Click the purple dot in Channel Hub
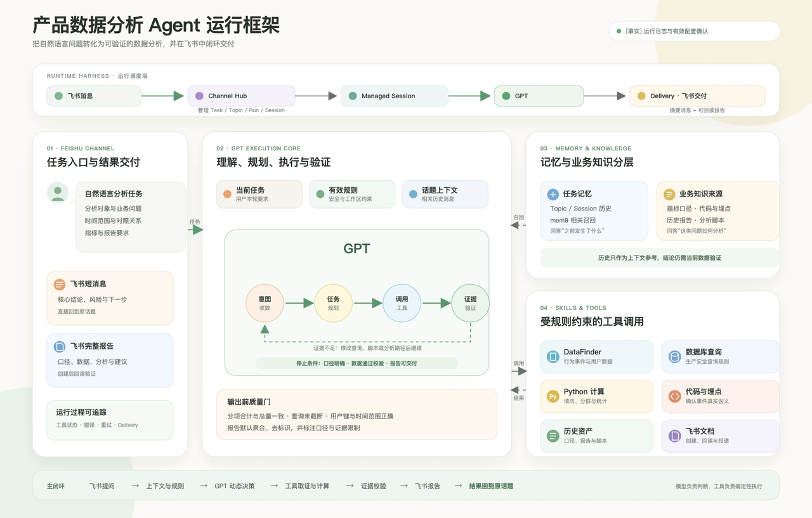Screen dimensions: 812x518 pyautogui.click(x=199, y=96)
